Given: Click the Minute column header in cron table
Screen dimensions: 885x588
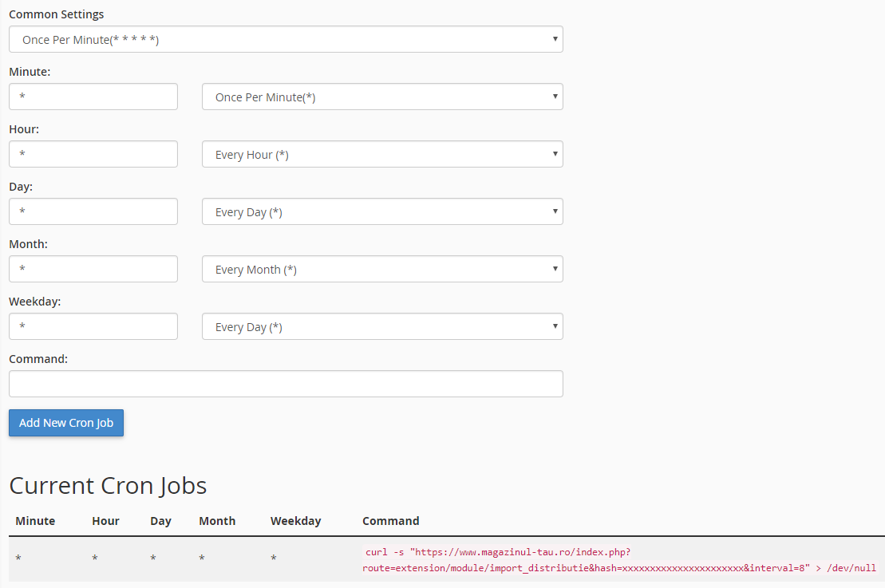Looking at the screenshot, I should point(35,521).
